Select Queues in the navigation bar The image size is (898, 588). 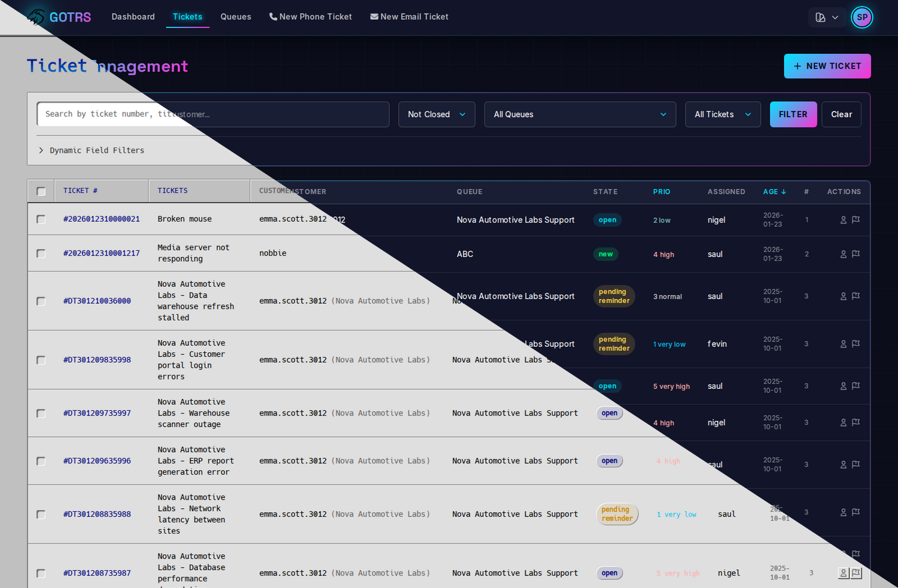point(236,17)
